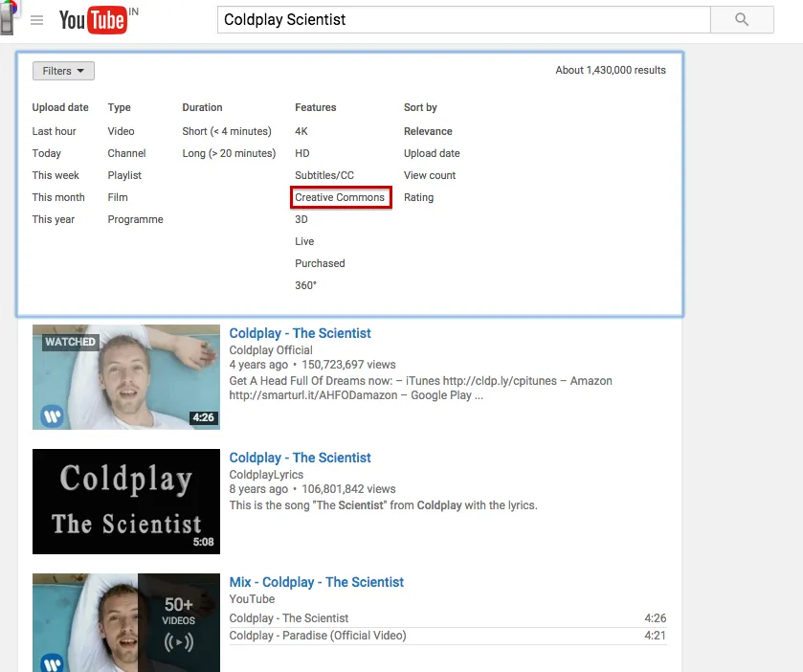The width and height of the screenshot is (803, 672).
Task: Filter by upload date This week
Action: 57,175
